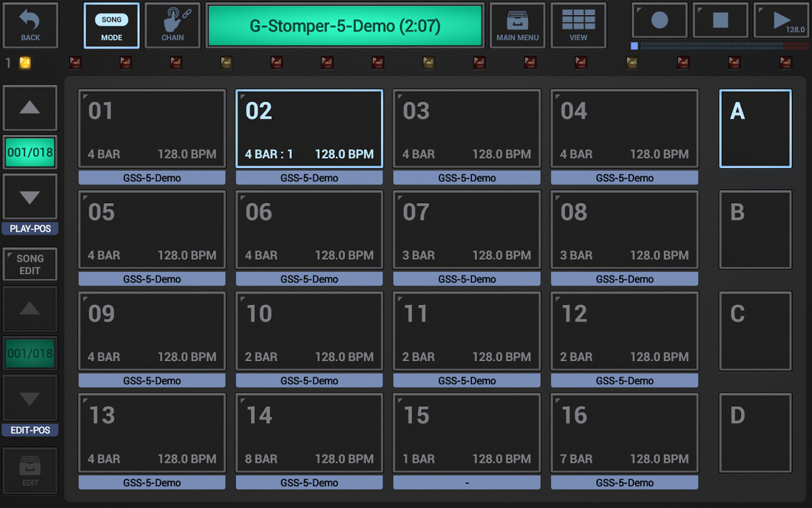Step edit position down with arrow
The image size is (812, 508).
pyautogui.click(x=30, y=398)
